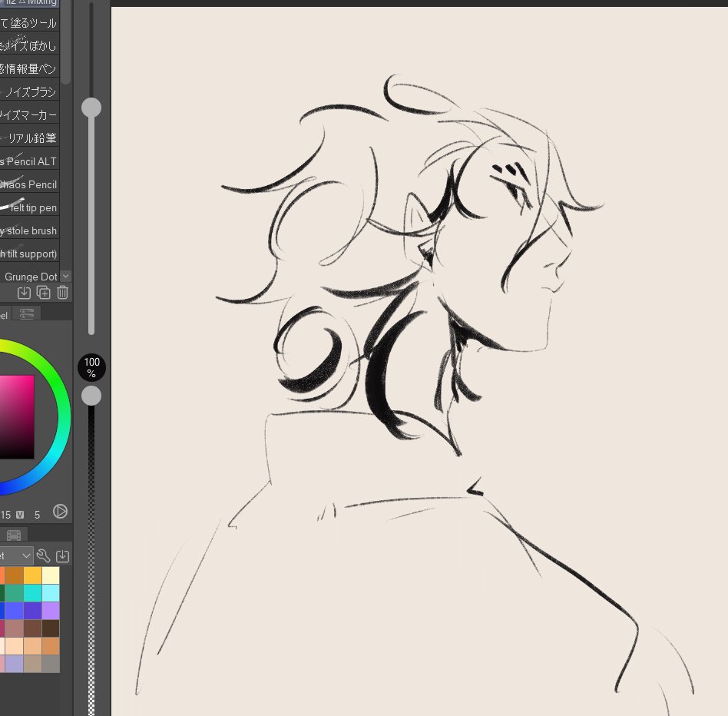Select the 情報量ペン brush
The width and height of the screenshot is (728, 716).
point(30,68)
